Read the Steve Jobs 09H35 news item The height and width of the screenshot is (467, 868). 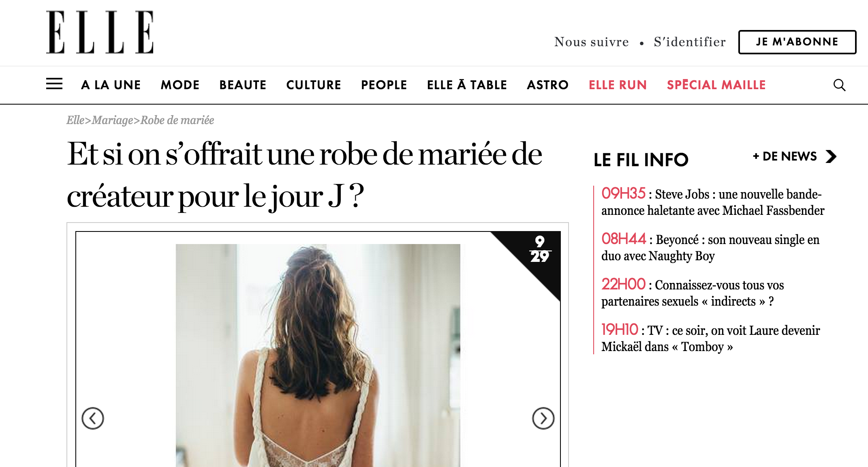[x=713, y=202]
